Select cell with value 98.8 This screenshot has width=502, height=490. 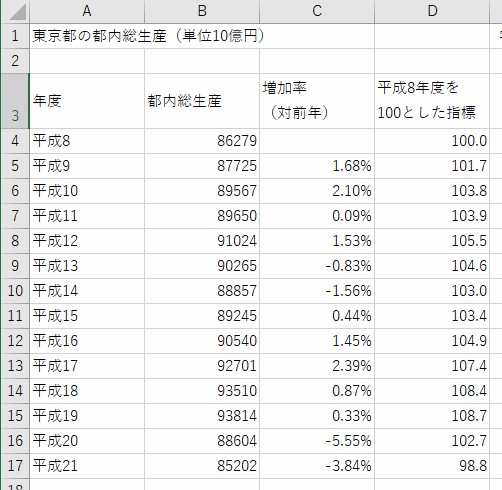coord(432,466)
